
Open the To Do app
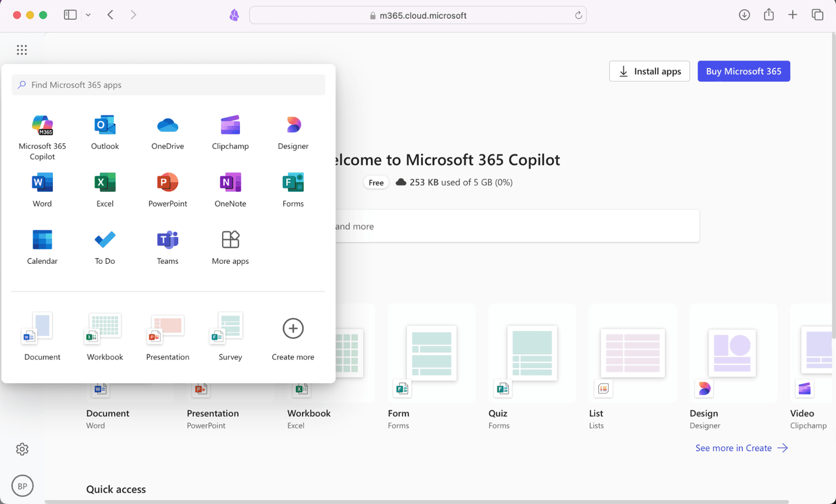(x=105, y=248)
